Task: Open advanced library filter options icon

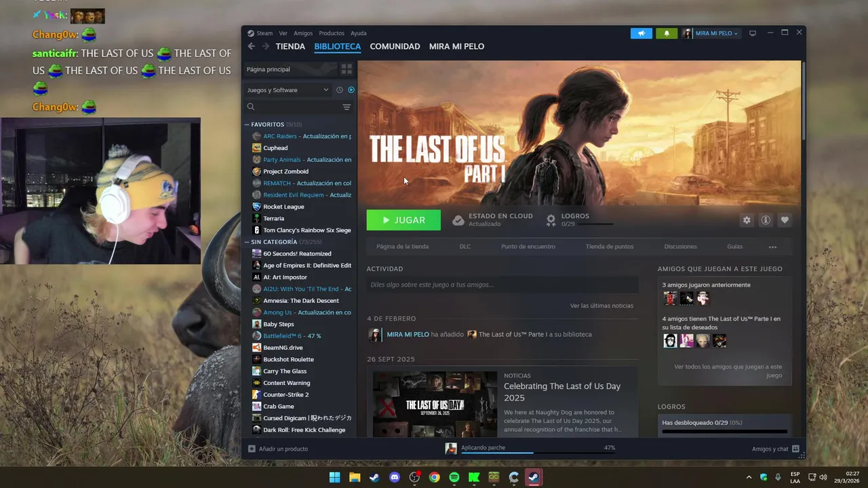Action: click(x=347, y=107)
